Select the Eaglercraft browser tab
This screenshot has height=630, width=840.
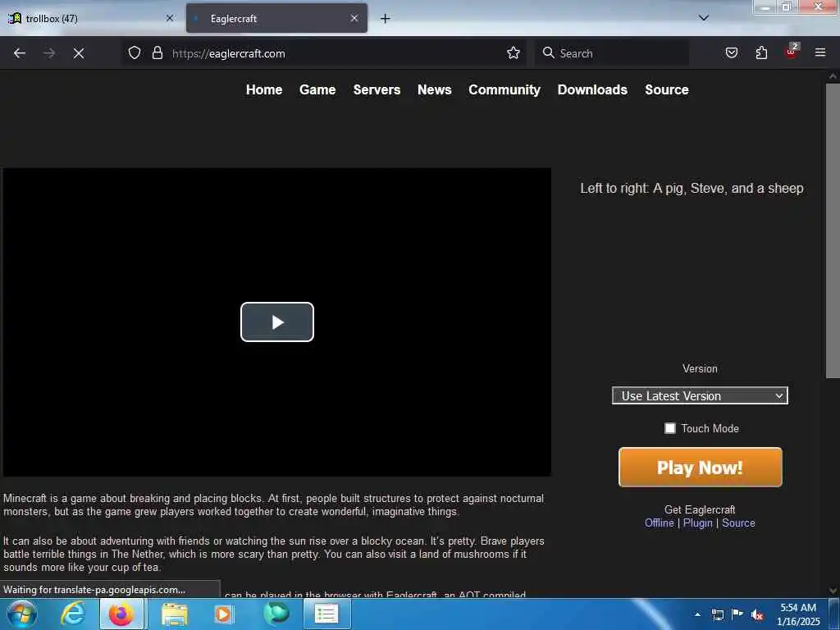click(276, 18)
